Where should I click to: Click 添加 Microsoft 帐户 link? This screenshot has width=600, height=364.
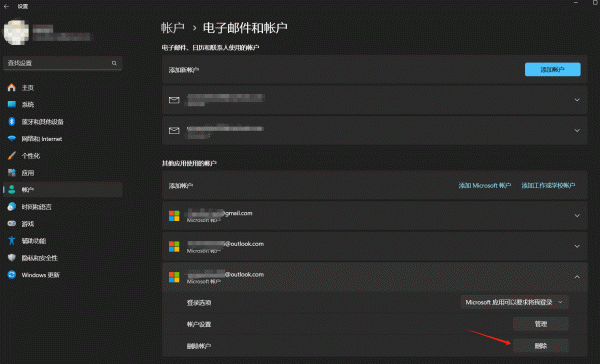pos(484,186)
